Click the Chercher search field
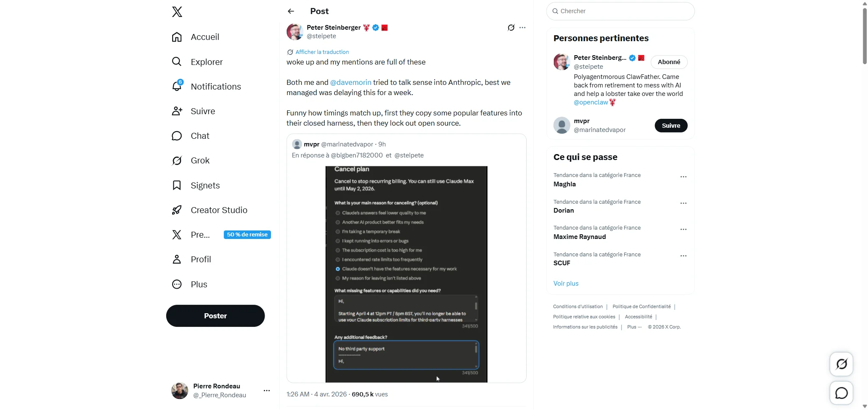868x410 pixels. point(619,11)
